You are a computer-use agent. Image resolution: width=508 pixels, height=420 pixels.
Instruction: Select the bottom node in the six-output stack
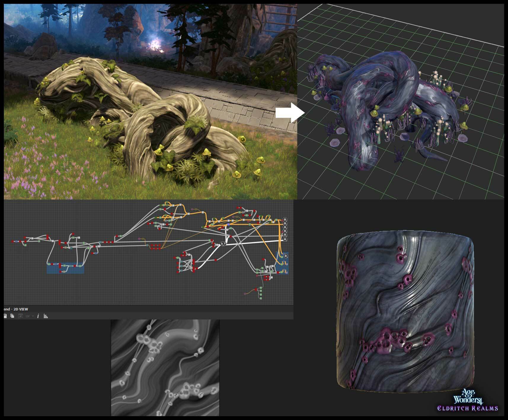tap(285, 239)
